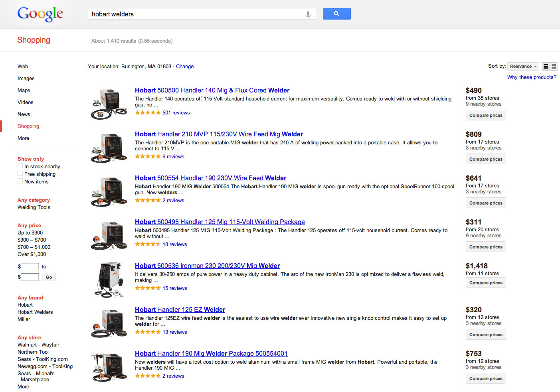Open the Web search tab
The height and width of the screenshot is (392, 560).
pyautogui.click(x=23, y=67)
